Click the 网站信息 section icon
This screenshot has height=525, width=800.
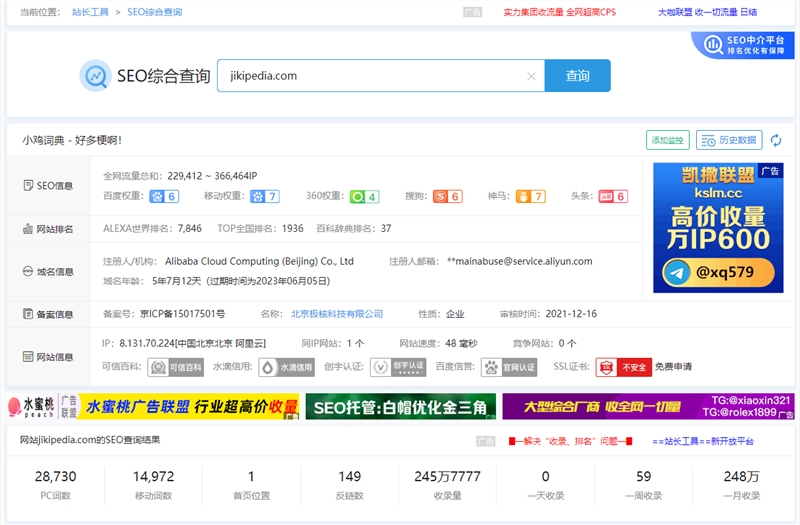(x=28, y=357)
